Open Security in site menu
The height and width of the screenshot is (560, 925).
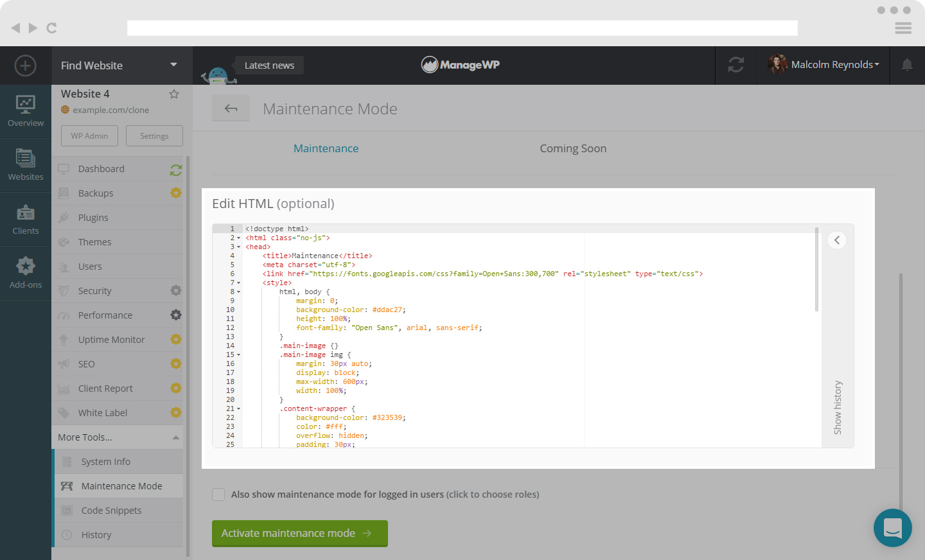click(95, 291)
